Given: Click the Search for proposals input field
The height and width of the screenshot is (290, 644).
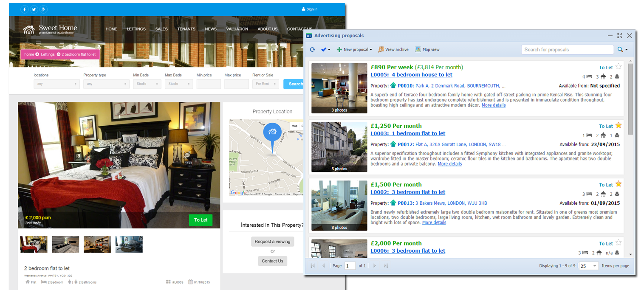Looking at the screenshot, I should (x=567, y=50).
